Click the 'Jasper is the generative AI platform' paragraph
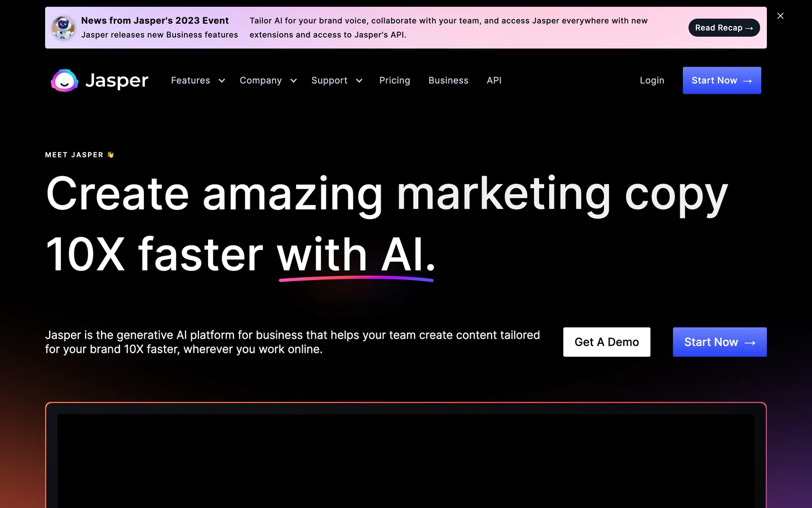This screenshot has width=812, height=508. [x=293, y=342]
